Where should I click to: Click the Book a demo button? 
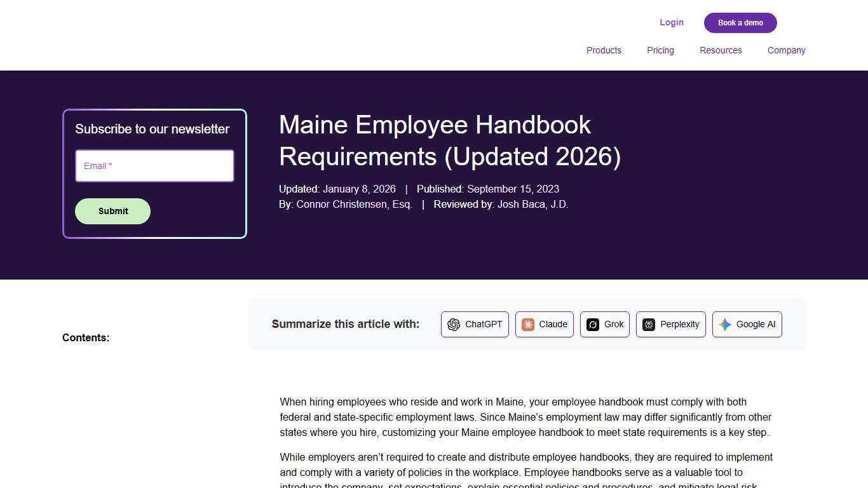[740, 22]
